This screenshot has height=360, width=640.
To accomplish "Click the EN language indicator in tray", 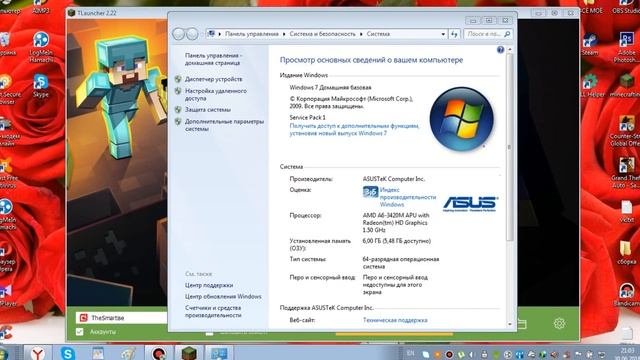I will coord(410,353).
